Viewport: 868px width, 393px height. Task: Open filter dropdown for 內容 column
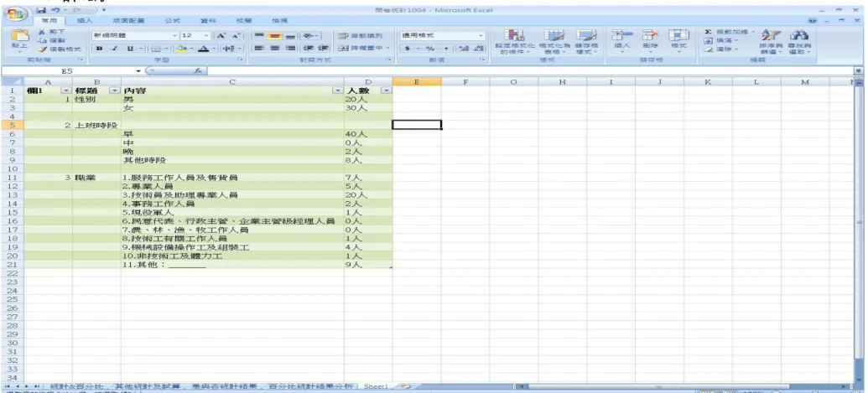337,90
